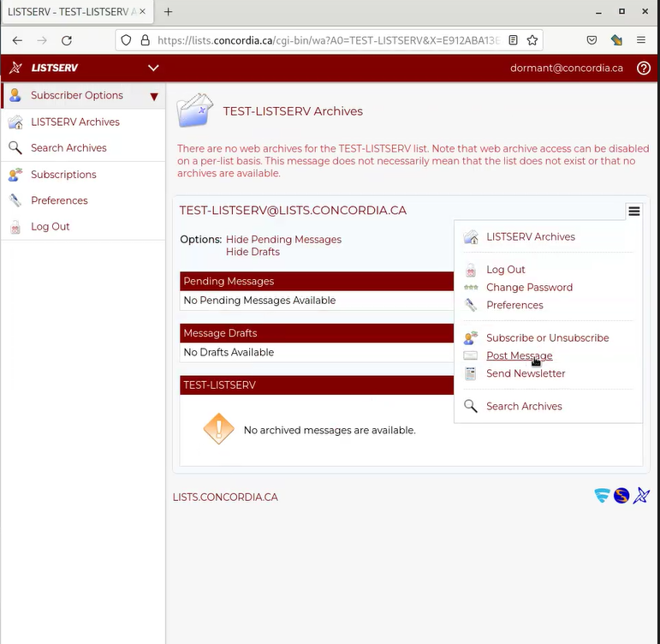Image resolution: width=660 pixels, height=644 pixels.
Task: Click sidebar Preferences tools icon
Action: [x=15, y=200]
